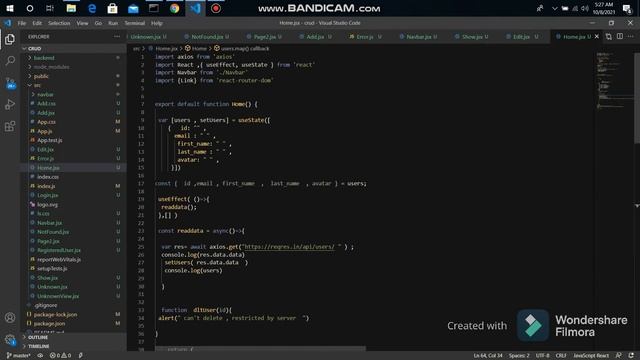Open the Help menu
Image resolution: width=640 pixels, height=360 pixels.
157,23
